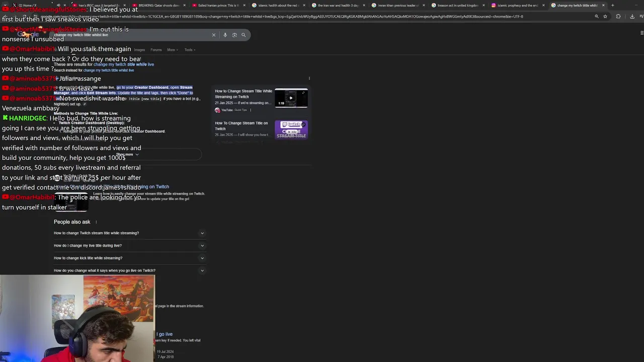Screen dimensions: 644x362
Task: Open the Images search filter
Action: click(139, 50)
